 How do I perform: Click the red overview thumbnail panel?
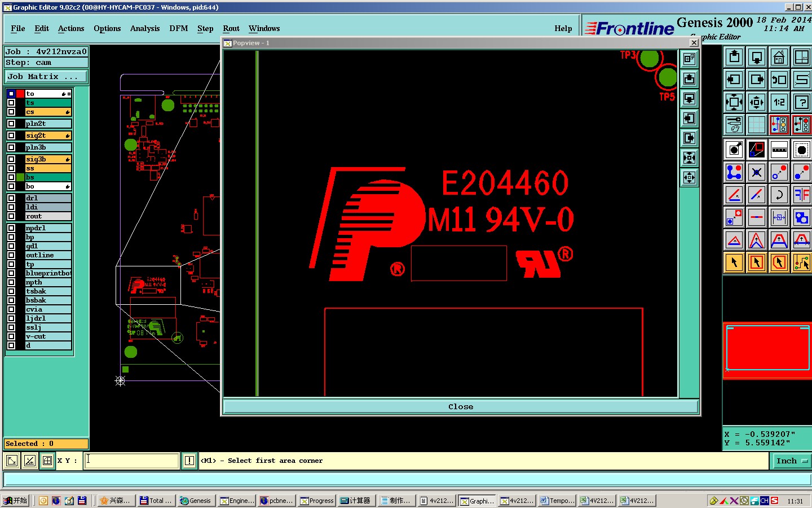tap(767, 350)
